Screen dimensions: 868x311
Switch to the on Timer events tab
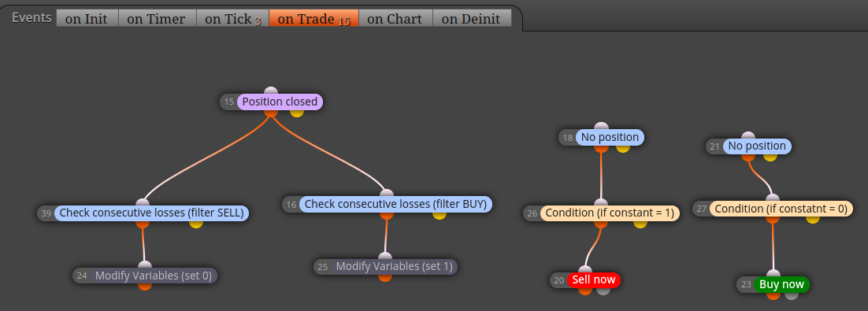157,18
